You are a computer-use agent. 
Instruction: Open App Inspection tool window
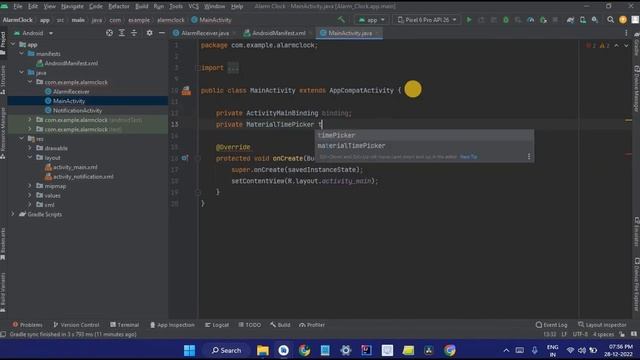click(172, 325)
